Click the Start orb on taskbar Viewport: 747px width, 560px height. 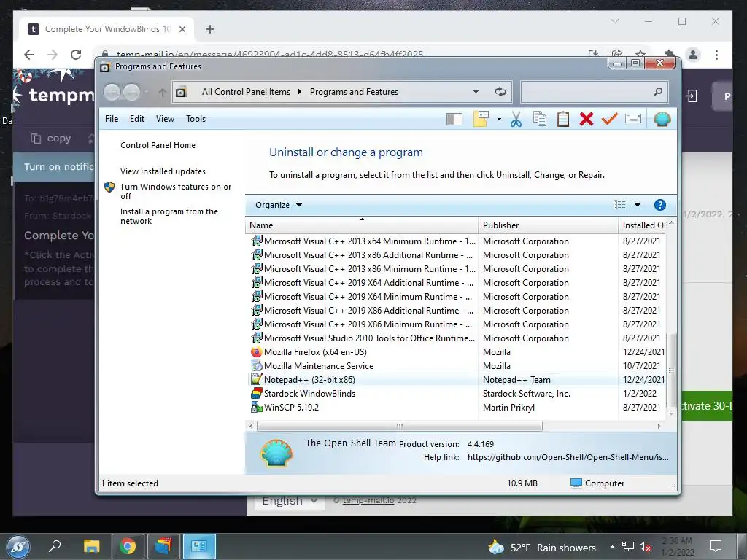[18, 547]
